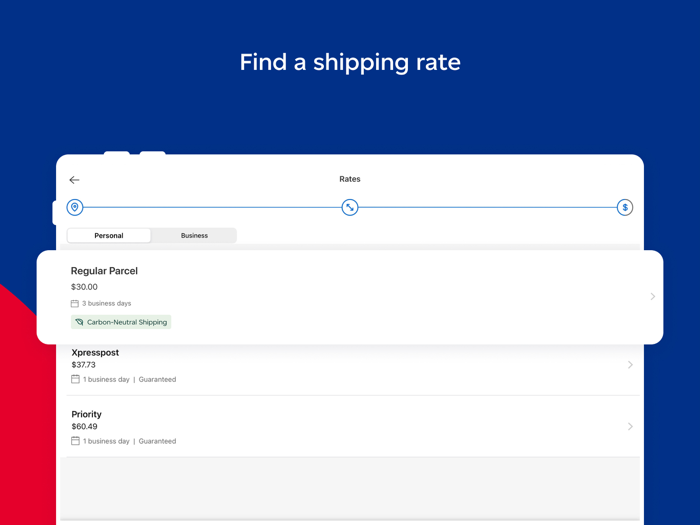Click the package dimensions step icon
700x525 pixels.
point(350,207)
